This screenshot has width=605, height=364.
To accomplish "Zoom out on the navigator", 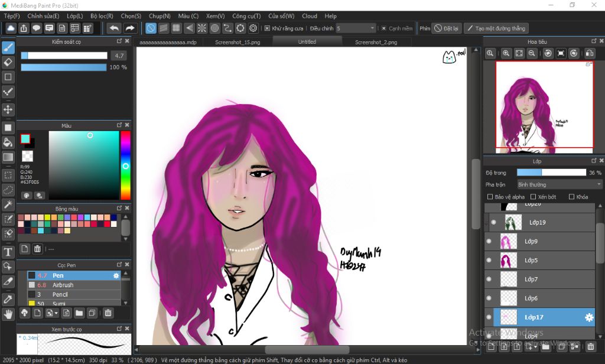I will tap(532, 53).
